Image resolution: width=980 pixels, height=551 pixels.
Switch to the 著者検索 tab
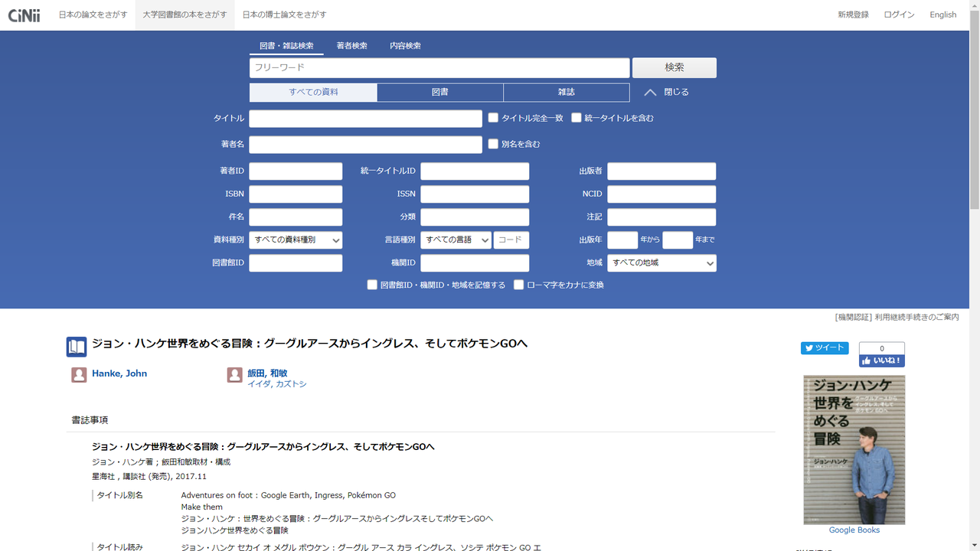[352, 46]
